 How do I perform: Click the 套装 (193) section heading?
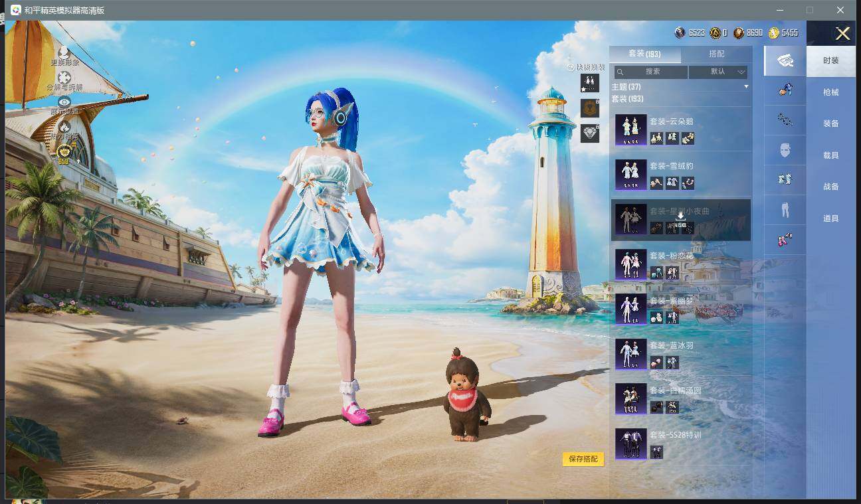pyautogui.click(x=627, y=99)
